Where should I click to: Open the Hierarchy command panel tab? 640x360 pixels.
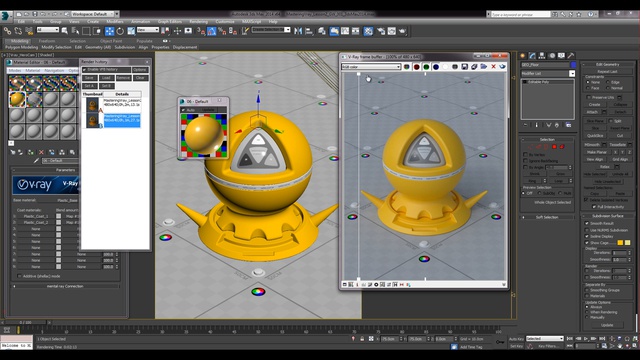542,56
